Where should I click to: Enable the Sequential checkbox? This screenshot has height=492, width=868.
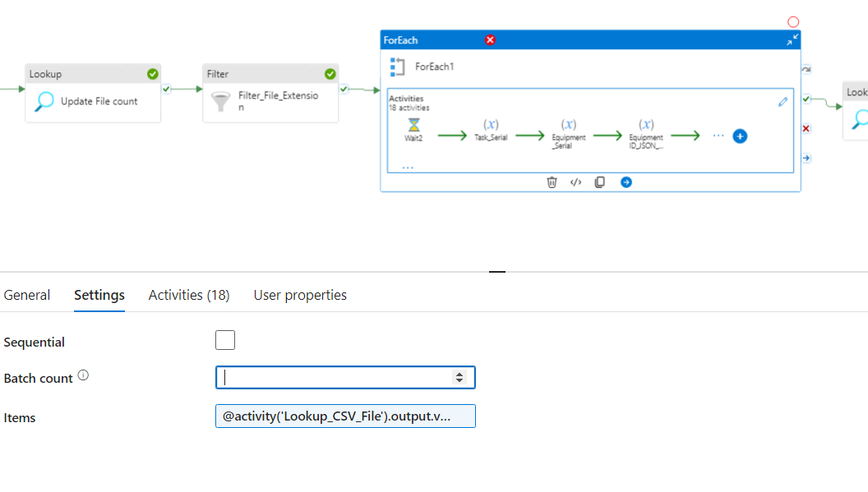pyautogui.click(x=224, y=339)
